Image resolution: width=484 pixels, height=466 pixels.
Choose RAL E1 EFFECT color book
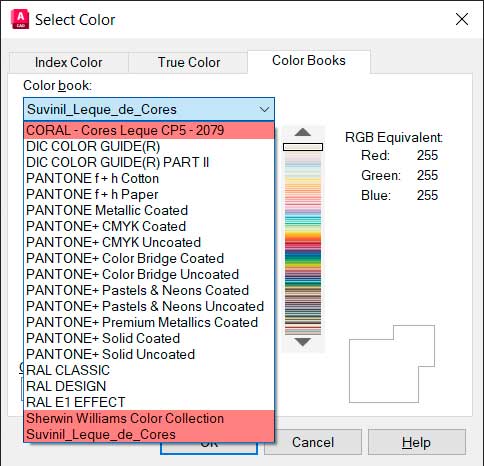(149, 402)
